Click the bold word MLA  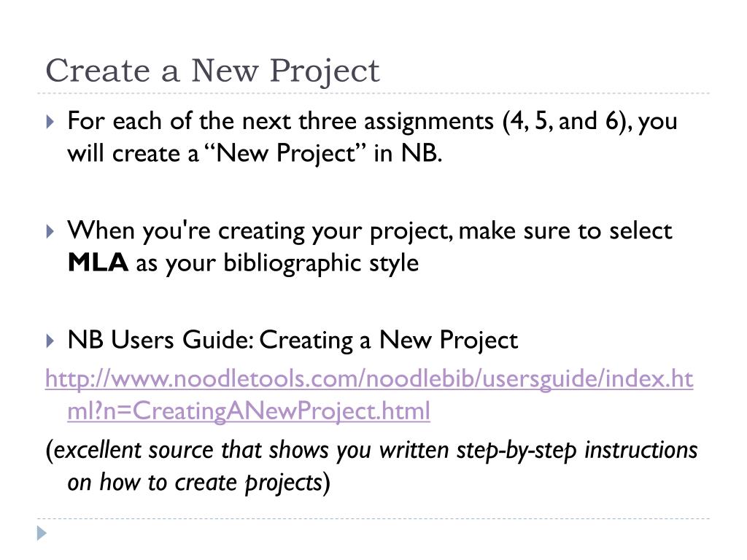98,262
